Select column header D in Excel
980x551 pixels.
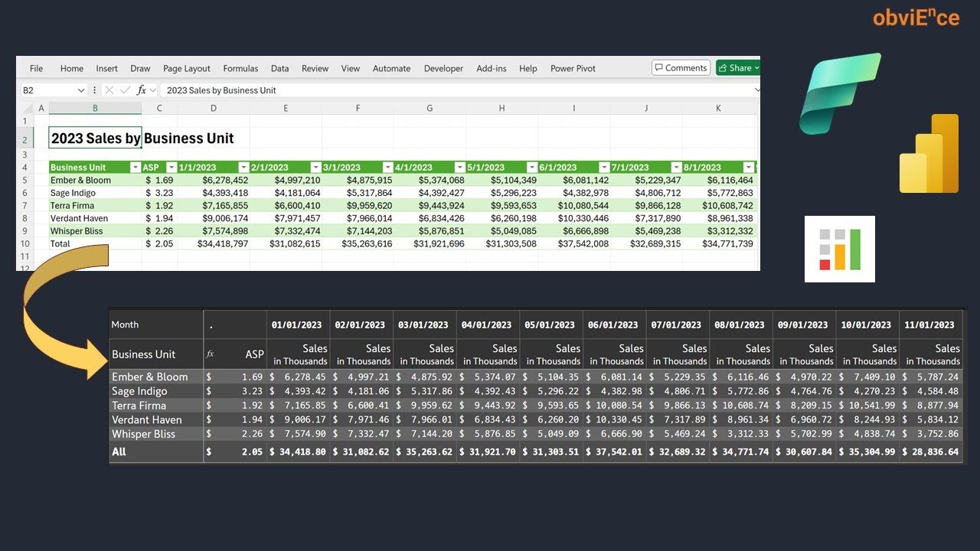(x=214, y=109)
